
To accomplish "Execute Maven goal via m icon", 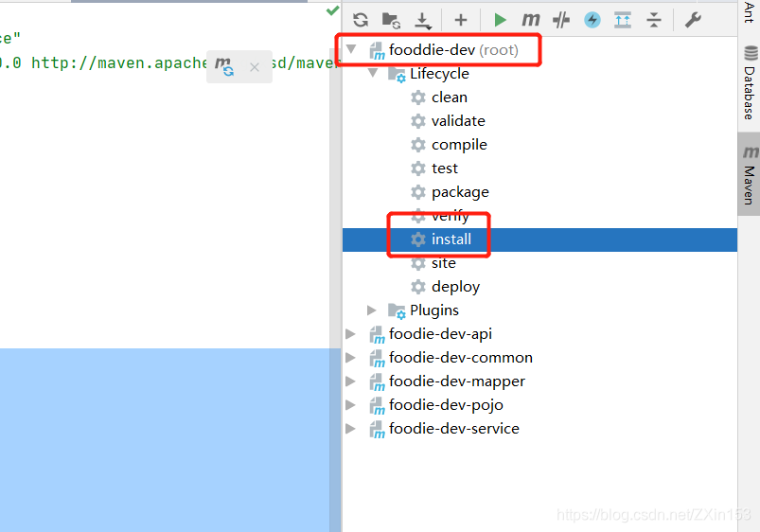I will 530,20.
